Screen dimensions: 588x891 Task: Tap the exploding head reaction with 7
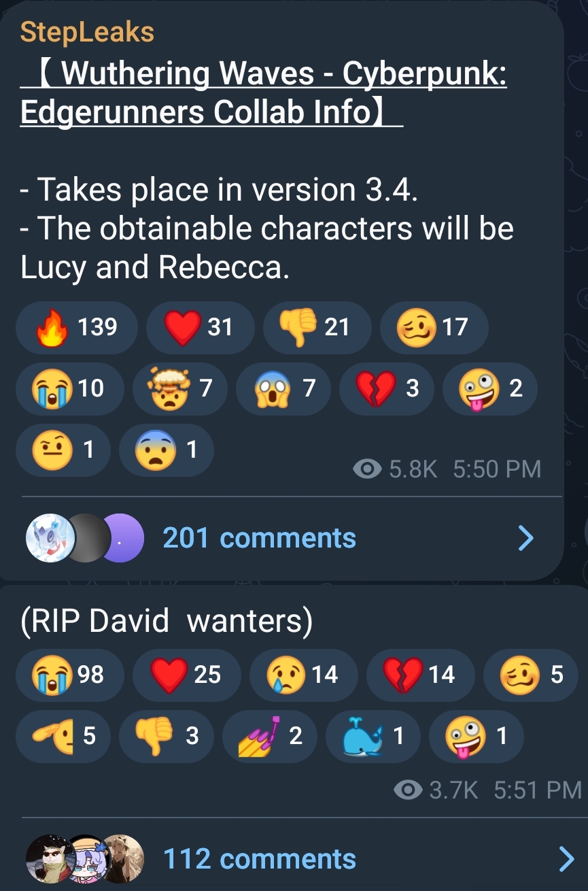pyautogui.click(x=180, y=389)
